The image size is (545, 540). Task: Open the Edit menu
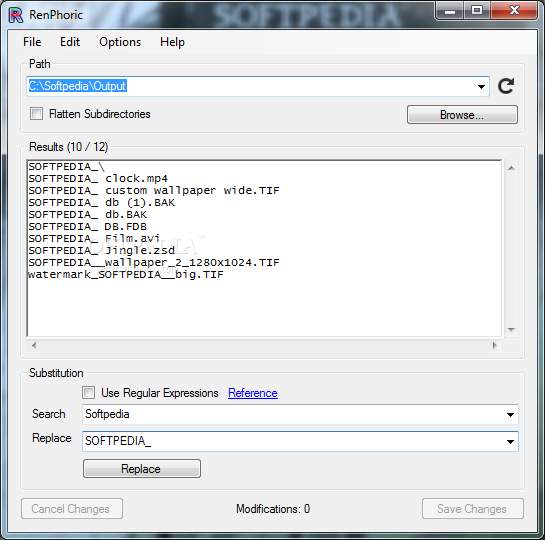click(70, 42)
